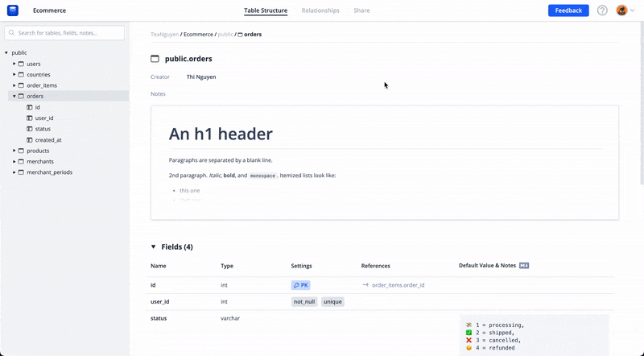Expand the order_items table node
Viewport: 644px width, 356px height.
point(14,85)
